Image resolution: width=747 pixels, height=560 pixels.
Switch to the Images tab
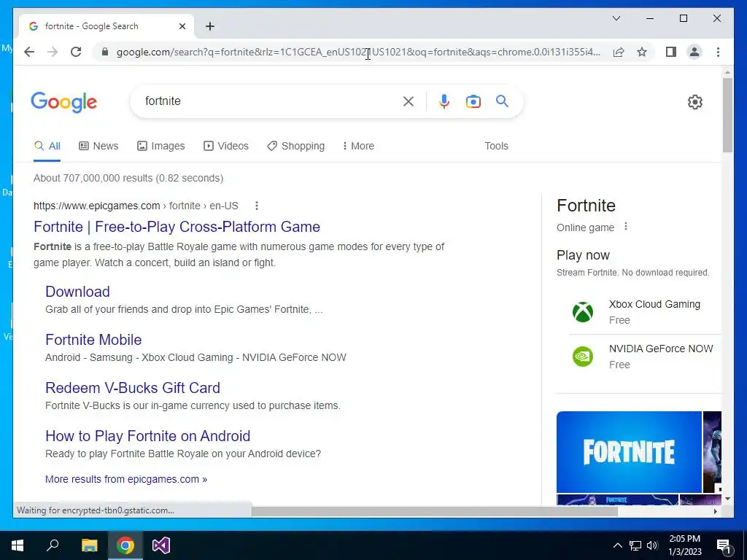click(x=160, y=146)
